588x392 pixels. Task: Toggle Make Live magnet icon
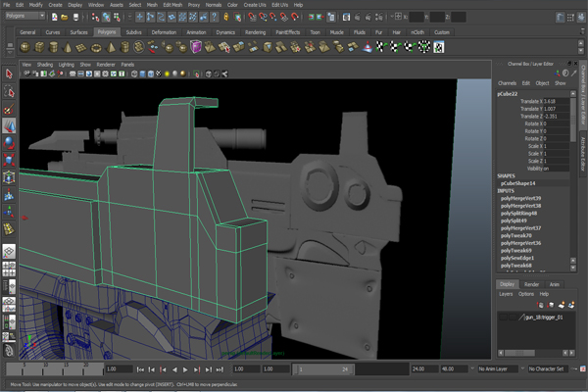[295, 17]
